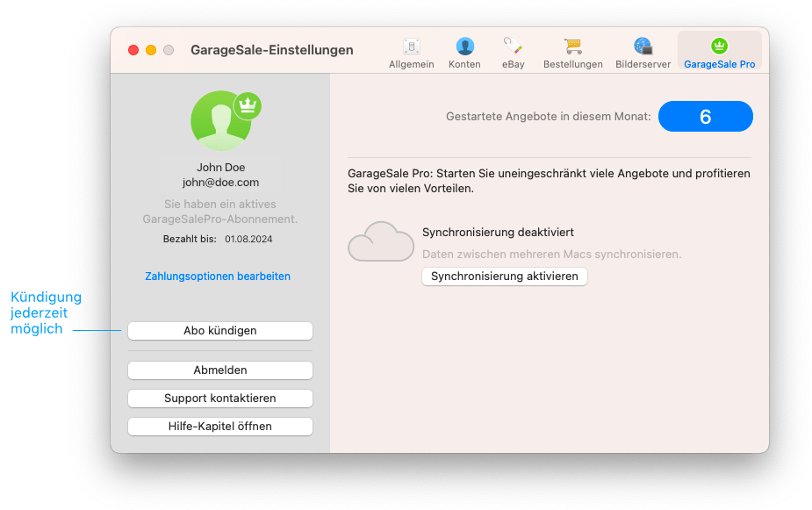Viewport: 812px width, 510px height.
Task: Click the window title GarageSale-Einstellungen
Action: point(272,50)
